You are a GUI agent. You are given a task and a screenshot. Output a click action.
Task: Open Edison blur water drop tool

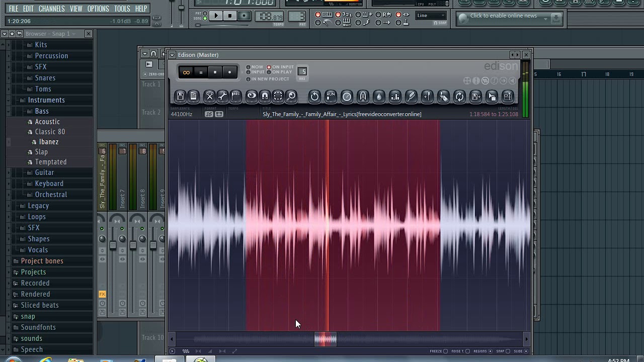[x=379, y=96]
